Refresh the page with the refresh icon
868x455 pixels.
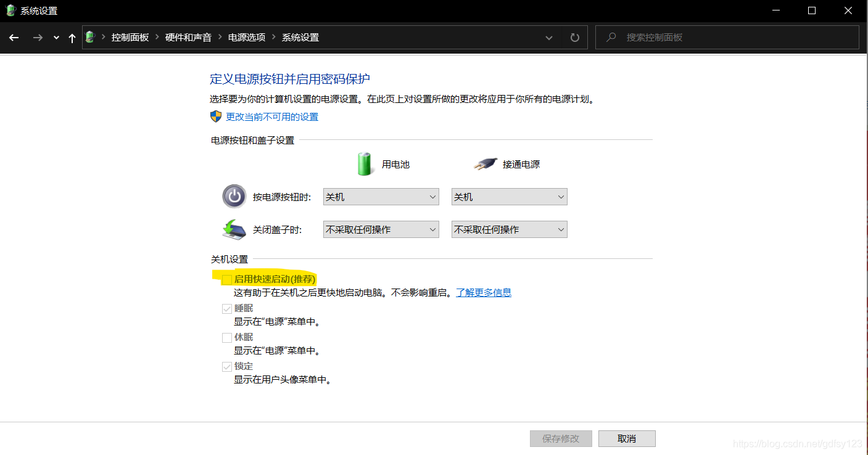(575, 38)
